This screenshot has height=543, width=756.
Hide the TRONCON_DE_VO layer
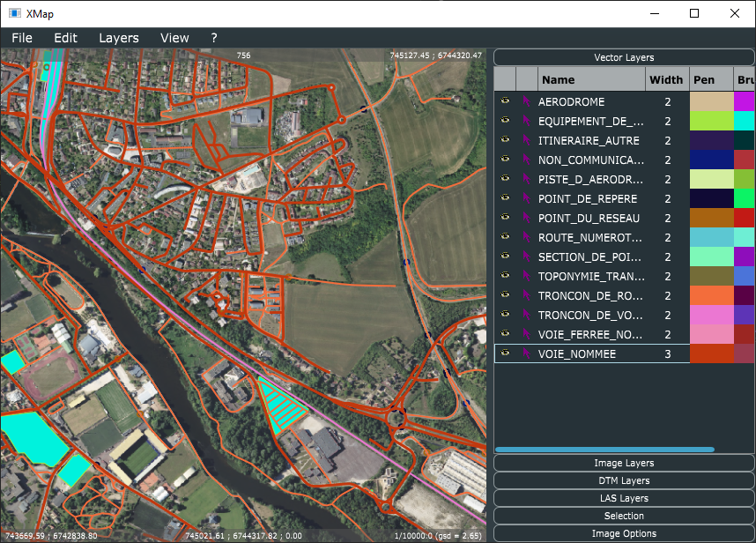pyautogui.click(x=505, y=315)
